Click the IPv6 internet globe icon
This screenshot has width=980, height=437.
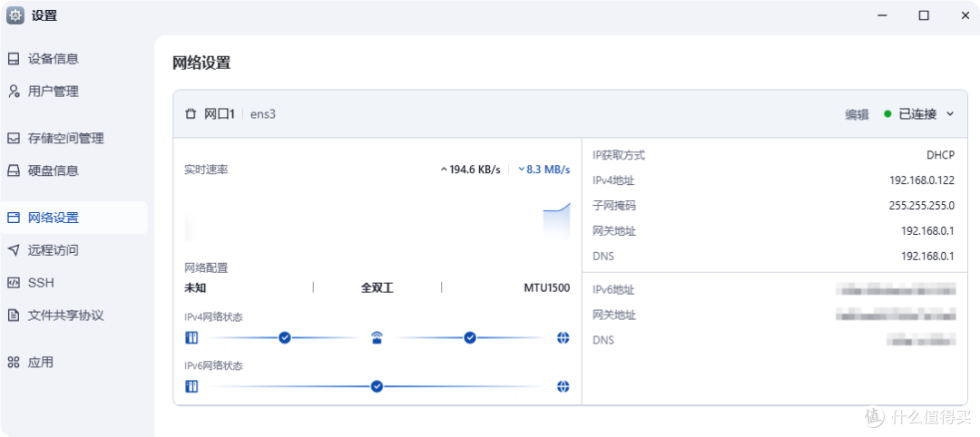pos(563,386)
